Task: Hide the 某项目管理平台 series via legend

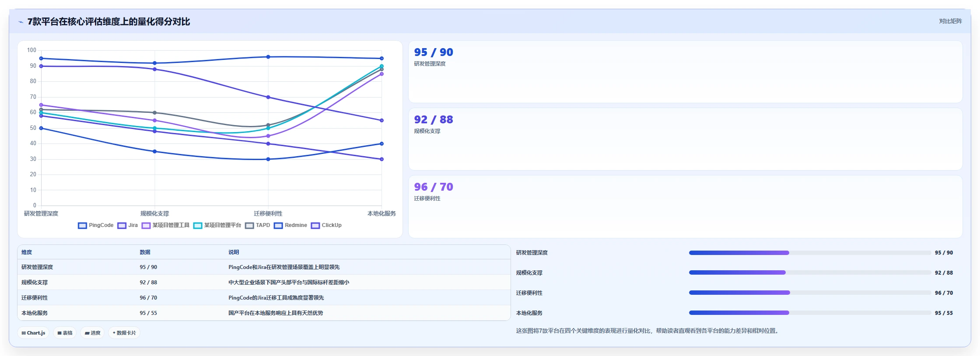Action: [x=217, y=225]
